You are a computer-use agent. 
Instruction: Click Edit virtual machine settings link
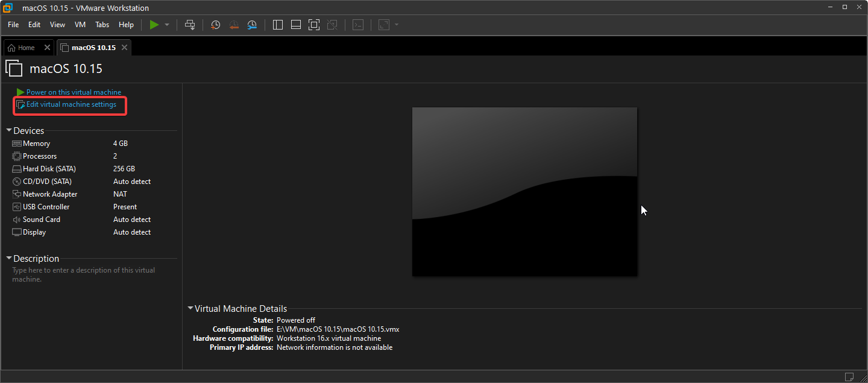tap(71, 104)
